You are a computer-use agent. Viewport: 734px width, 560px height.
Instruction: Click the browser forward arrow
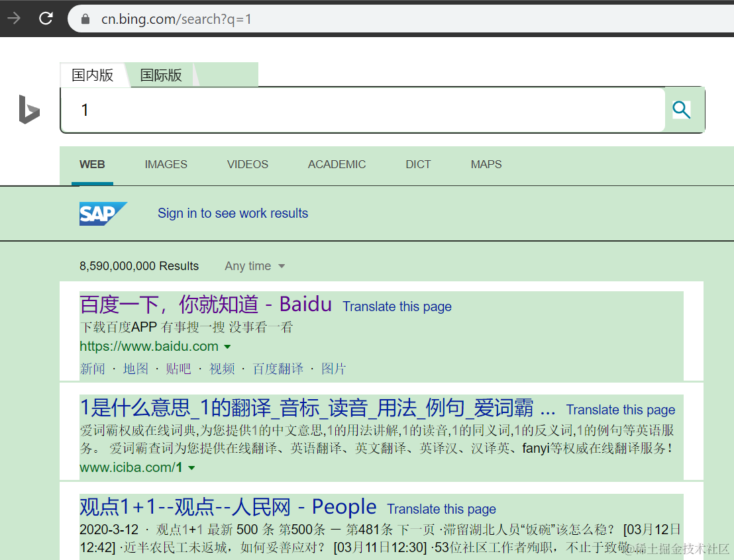pyautogui.click(x=14, y=19)
